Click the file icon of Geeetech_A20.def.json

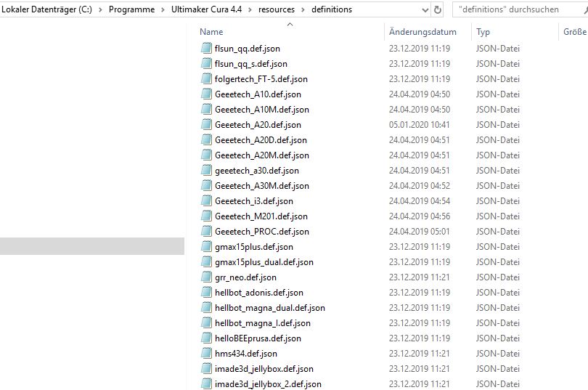[206, 124]
